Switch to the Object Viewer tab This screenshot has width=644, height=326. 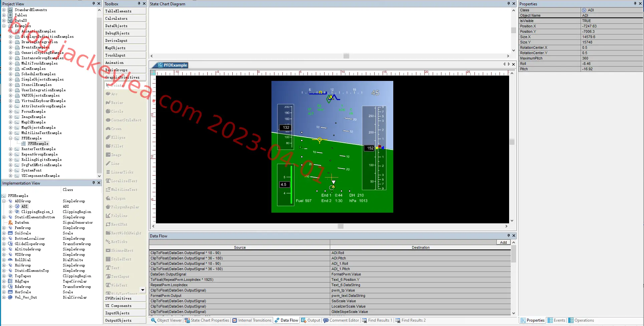(x=166, y=320)
